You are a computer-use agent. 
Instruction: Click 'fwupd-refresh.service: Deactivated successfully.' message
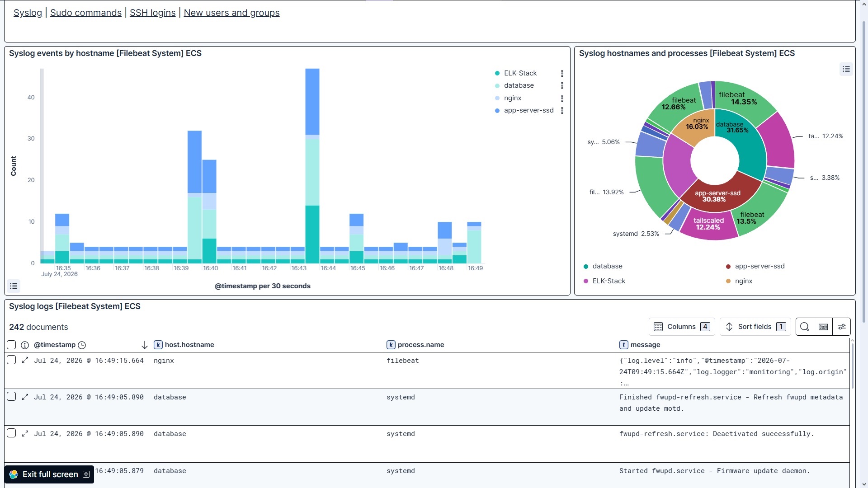717,434
